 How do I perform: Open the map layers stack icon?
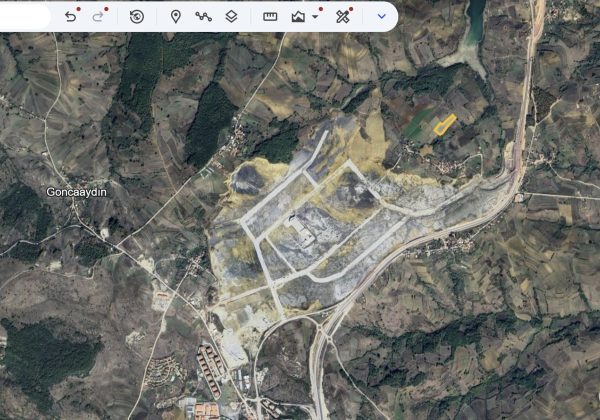click(231, 16)
